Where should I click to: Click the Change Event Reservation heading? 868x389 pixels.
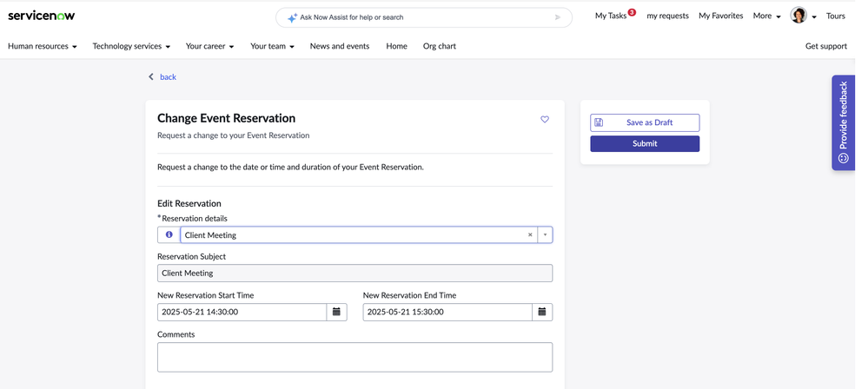click(227, 118)
